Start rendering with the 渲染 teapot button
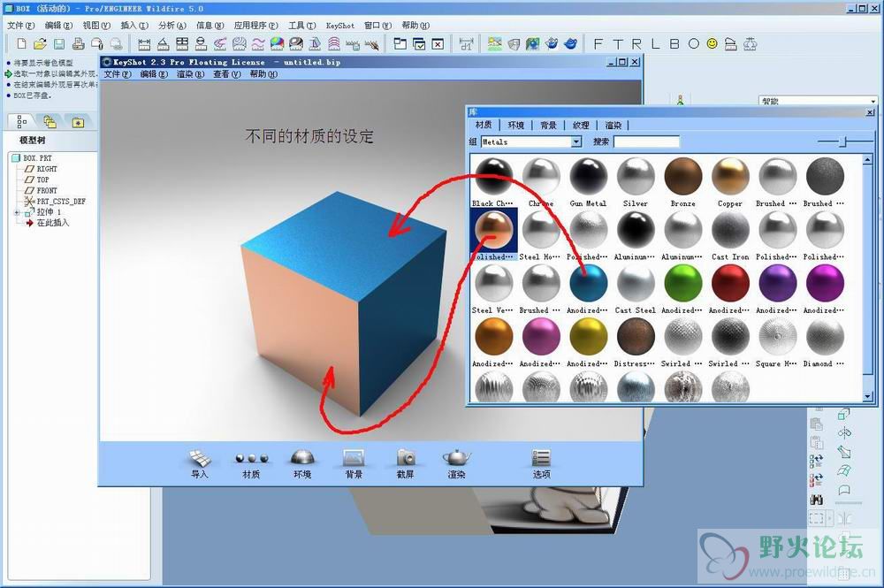Image resolution: width=884 pixels, height=588 pixels. 457,464
